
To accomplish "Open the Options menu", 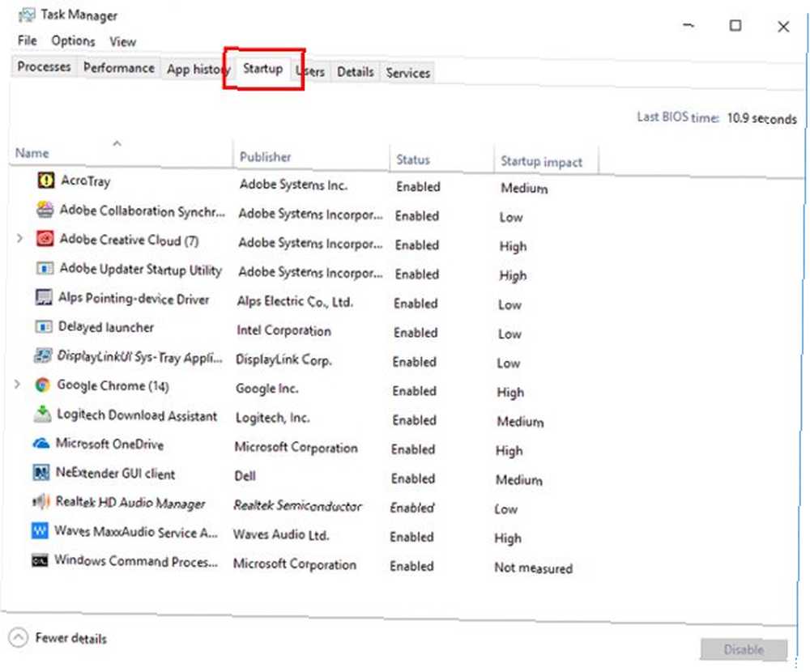I will tap(74, 40).
